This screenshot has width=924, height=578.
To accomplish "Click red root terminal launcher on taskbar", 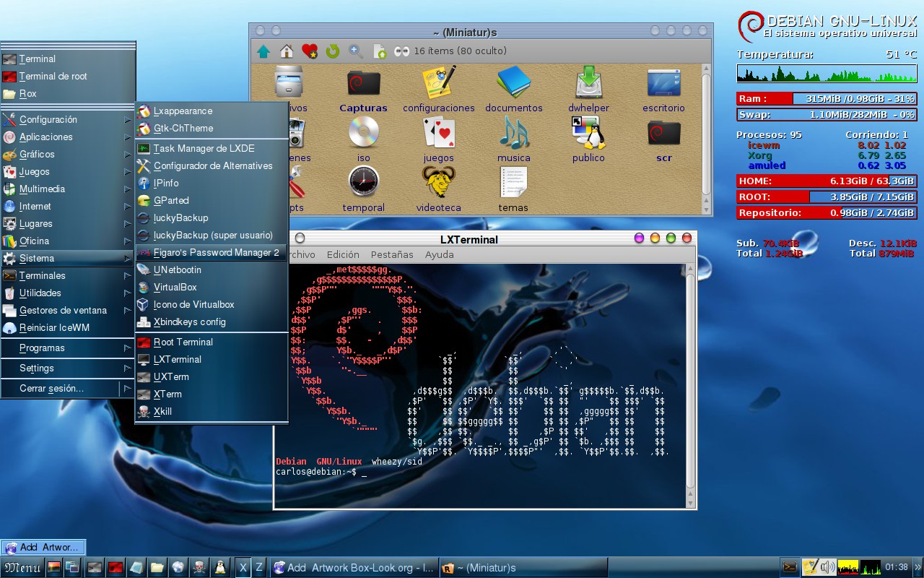I will pos(115,568).
